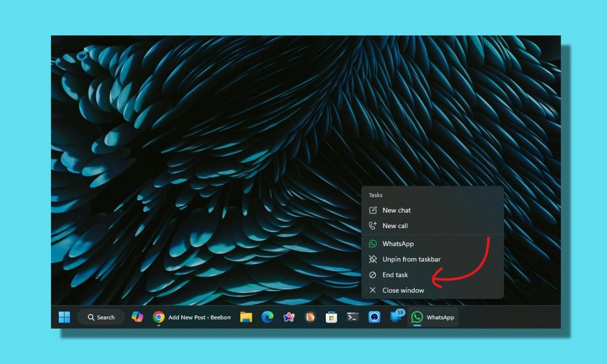Open the Microsoft Store
Viewport: 607px width, 364px height.
click(x=331, y=317)
